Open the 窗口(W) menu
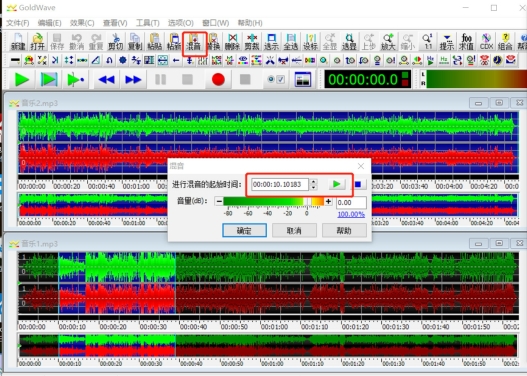 [x=215, y=23]
